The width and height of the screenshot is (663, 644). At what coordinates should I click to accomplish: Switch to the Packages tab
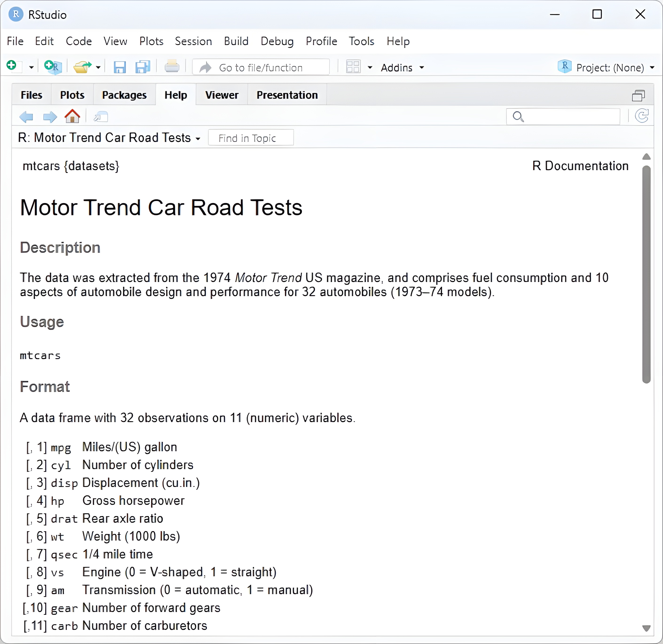click(x=124, y=95)
